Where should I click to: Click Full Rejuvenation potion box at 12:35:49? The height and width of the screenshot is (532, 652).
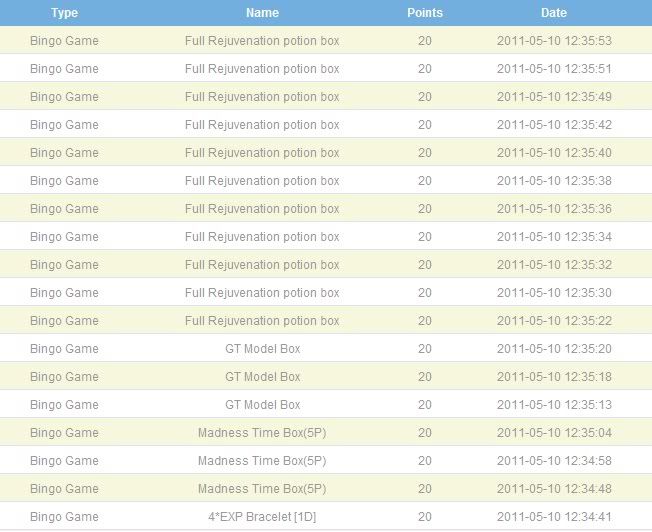pos(262,97)
